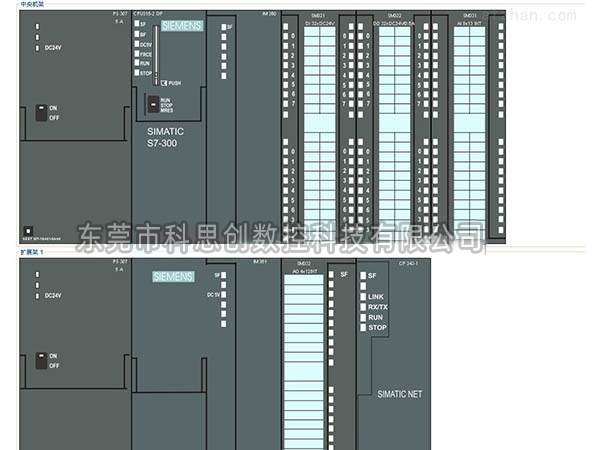This screenshot has height=450, width=600.
Task: Toggle the central rack PS 307 ON/OFF switch
Action: click(x=41, y=113)
